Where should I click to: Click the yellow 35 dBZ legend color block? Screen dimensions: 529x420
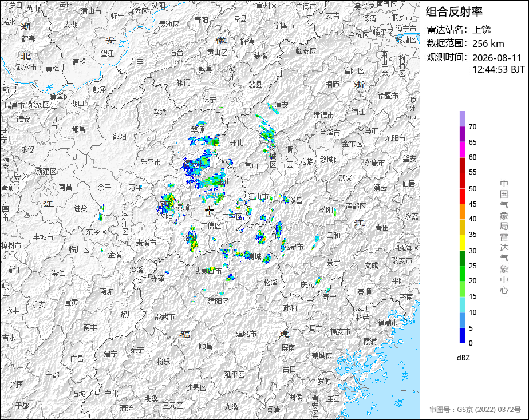point(463,243)
